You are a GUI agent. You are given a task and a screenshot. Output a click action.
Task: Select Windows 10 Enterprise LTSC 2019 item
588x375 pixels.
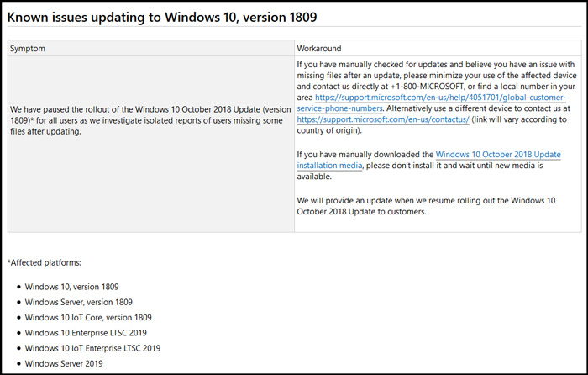coord(86,333)
